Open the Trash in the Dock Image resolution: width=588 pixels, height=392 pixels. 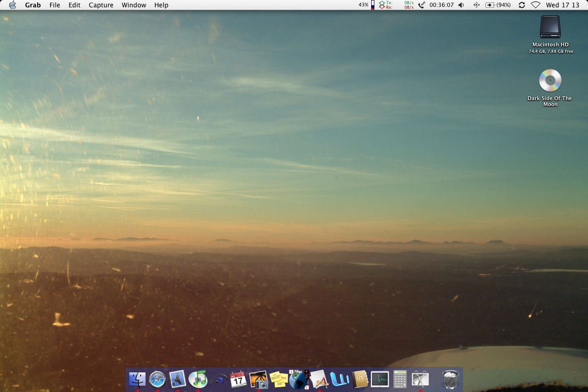(450, 379)
